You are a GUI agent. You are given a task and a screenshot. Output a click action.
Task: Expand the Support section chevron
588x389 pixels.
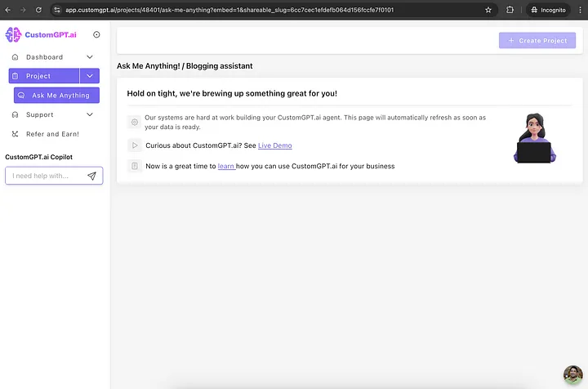tap(90, 115)
